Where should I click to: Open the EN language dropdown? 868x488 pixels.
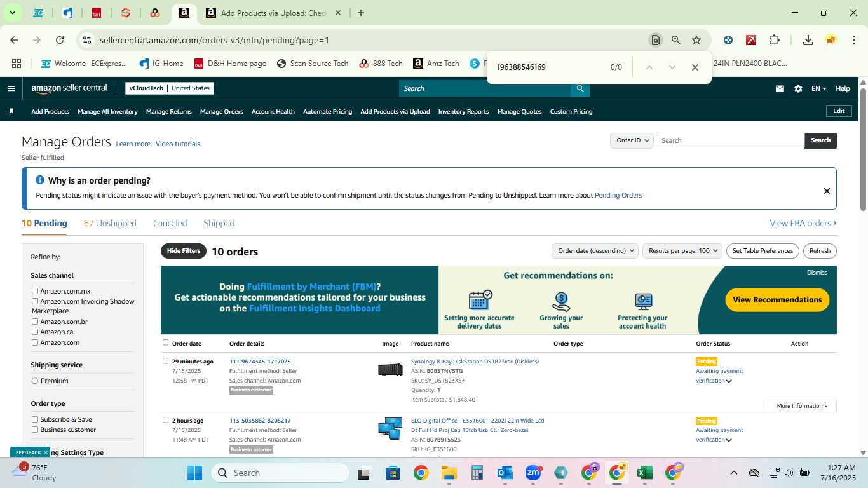point(818,88)
